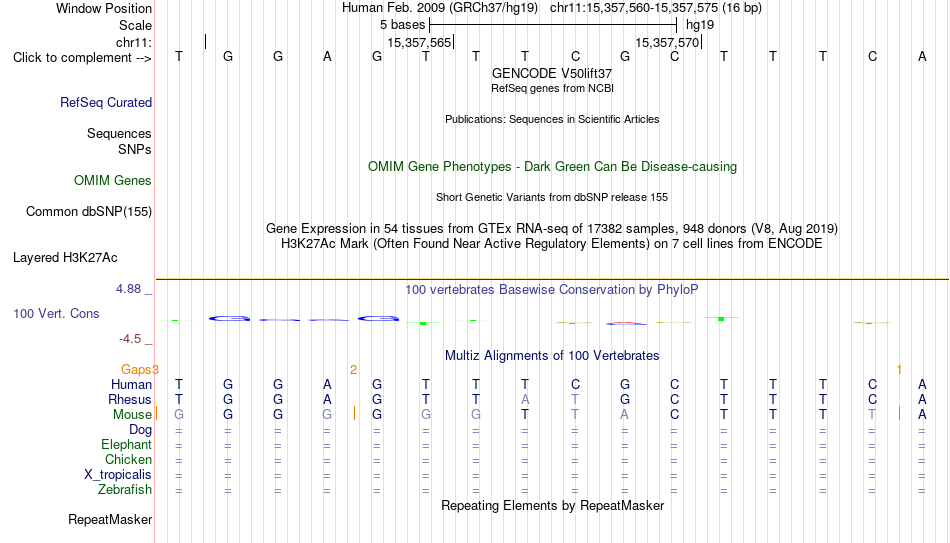Click the final base A in complement row
The height and width of the screenshot is (543, 950).
point(922,56)
